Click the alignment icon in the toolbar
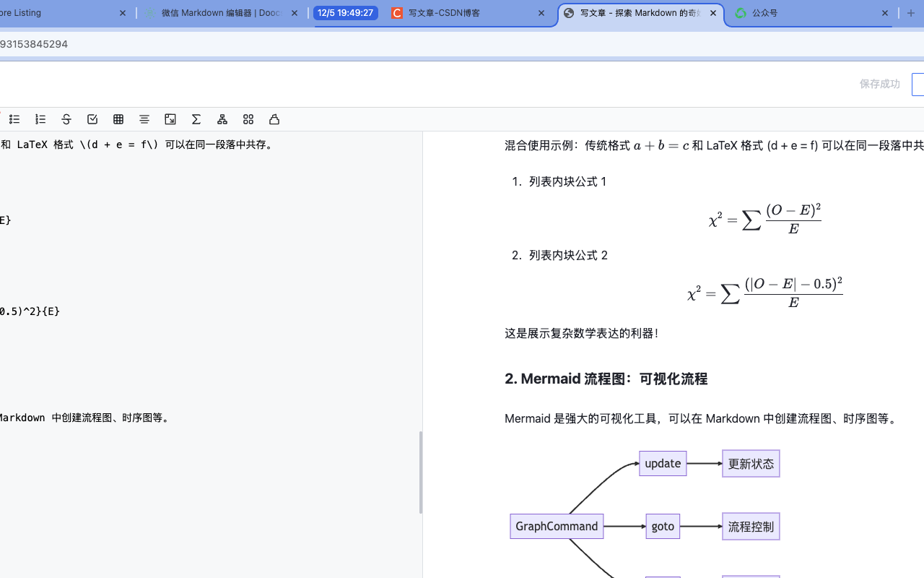 (144, 119)
